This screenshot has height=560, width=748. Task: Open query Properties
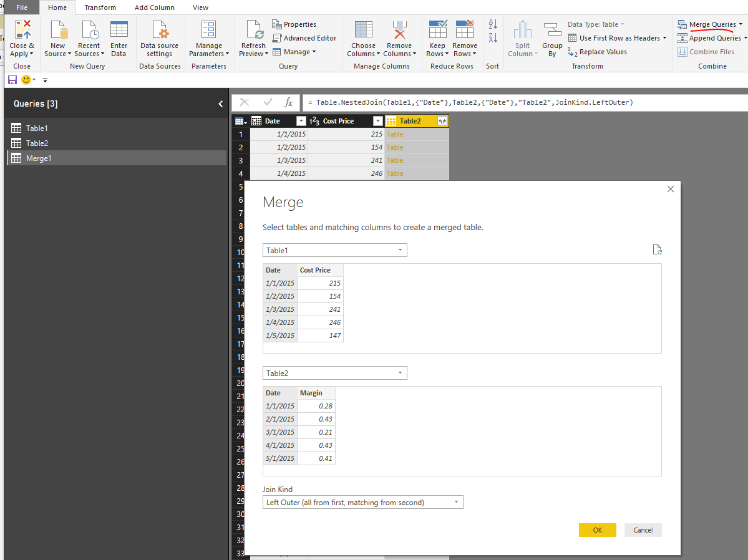click(x=294, y=24)
